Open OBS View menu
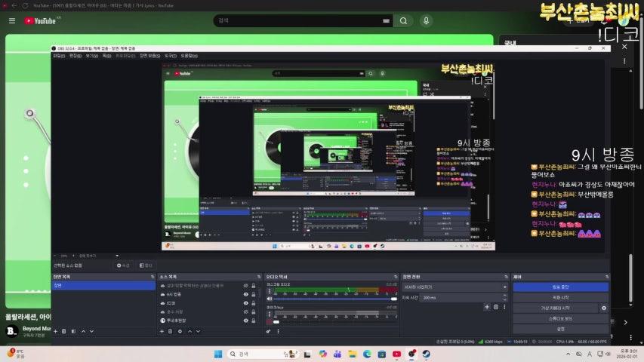 tap(91, 56)
